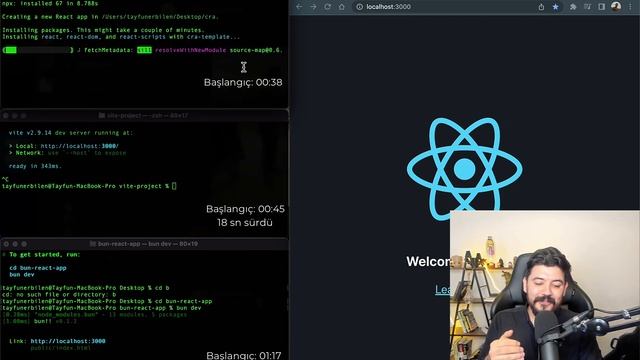Click 'cd: no such file or directory: b' line
The width and height of the screenshot is (640, 360).
(59, 294)
